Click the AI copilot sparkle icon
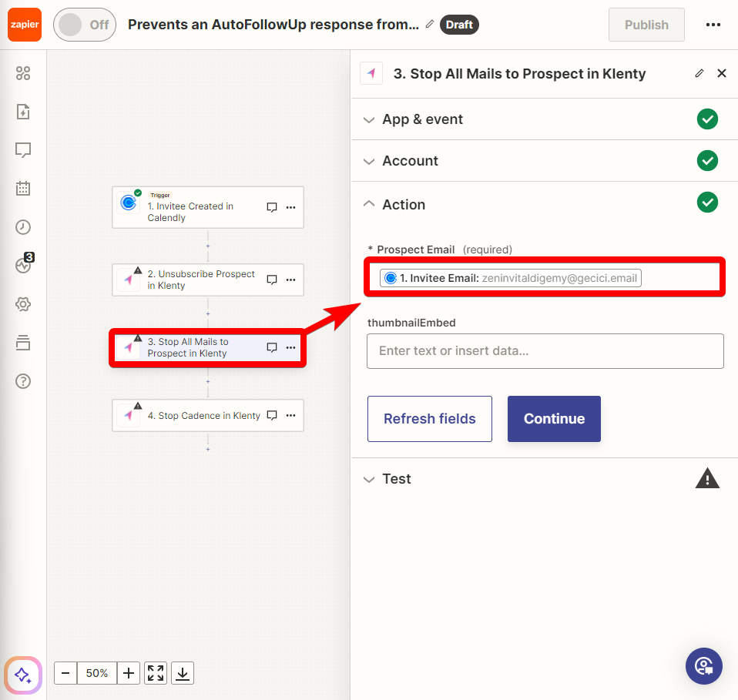The image size is (738, 700). point(23,675)
